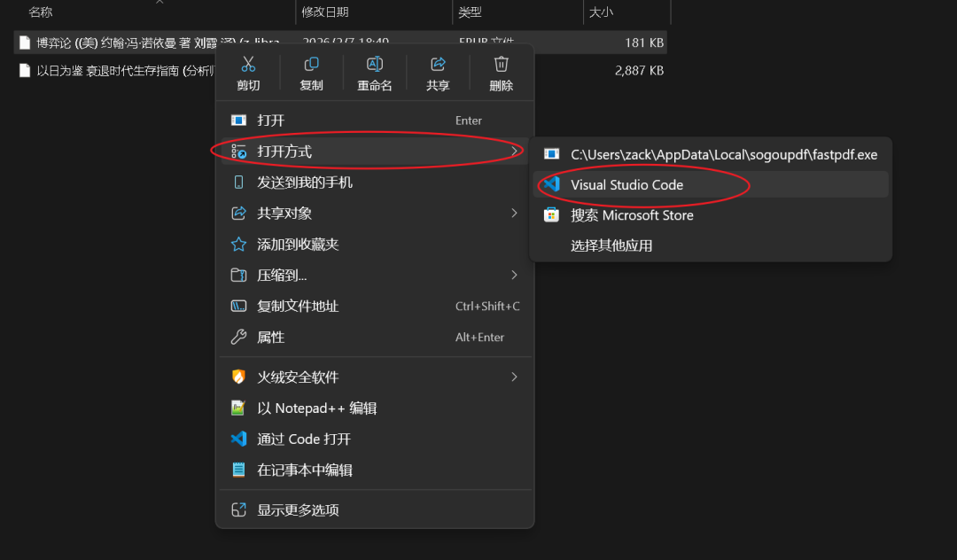The width and height of the screenshot is (957, 560).
Task: Add file with 添加到收藏夹 star entry
Action: point(298,245)
